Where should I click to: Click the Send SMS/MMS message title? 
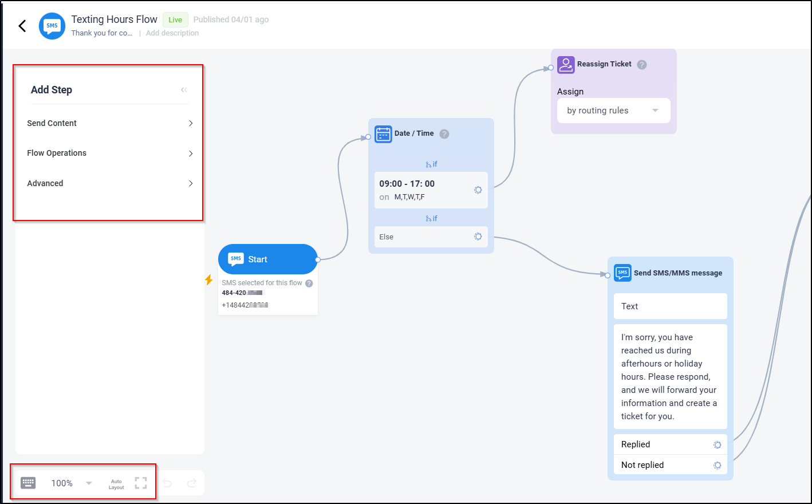(678, 273)
